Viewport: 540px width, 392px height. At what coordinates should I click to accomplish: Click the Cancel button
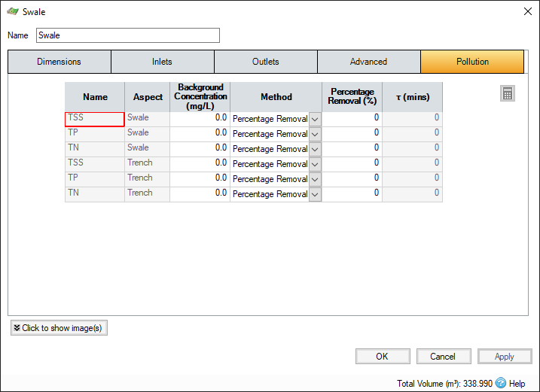(x=444, y=356)
